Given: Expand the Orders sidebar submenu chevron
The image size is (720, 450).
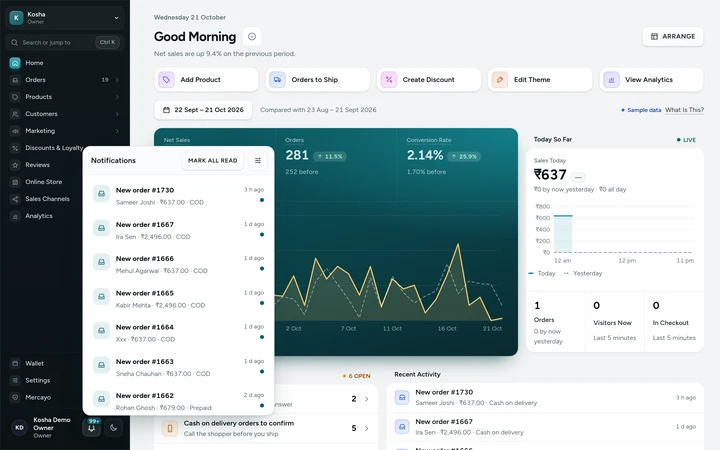Looking at the screenshot, I should pyautogui.click(x=117, y=80).
